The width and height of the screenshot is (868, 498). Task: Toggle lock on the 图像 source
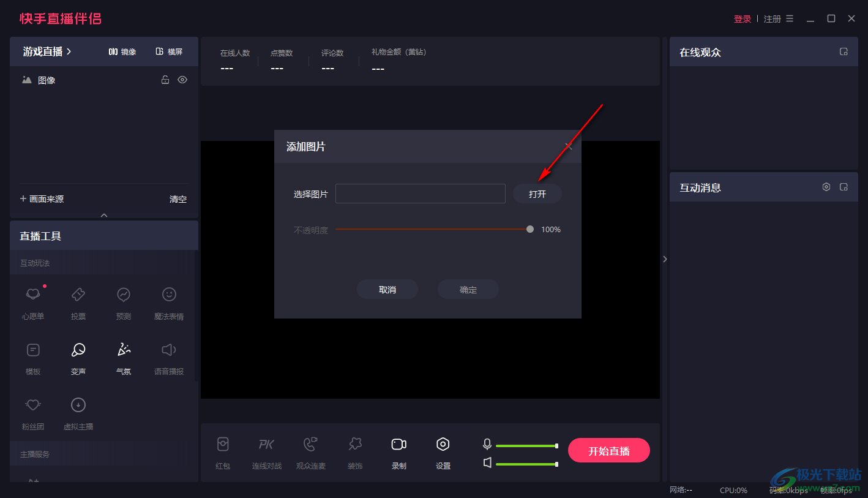point(165,80)
